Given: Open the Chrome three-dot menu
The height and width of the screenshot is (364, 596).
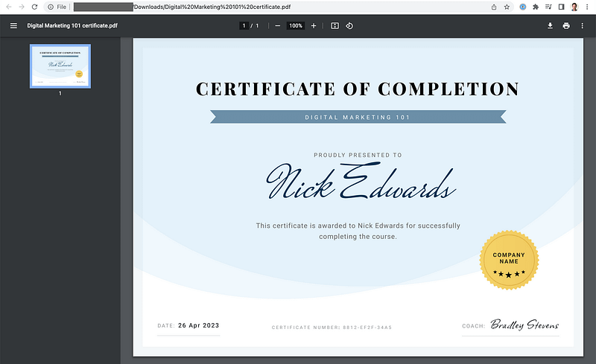Looking at the screenshot, I should [587, 7].
